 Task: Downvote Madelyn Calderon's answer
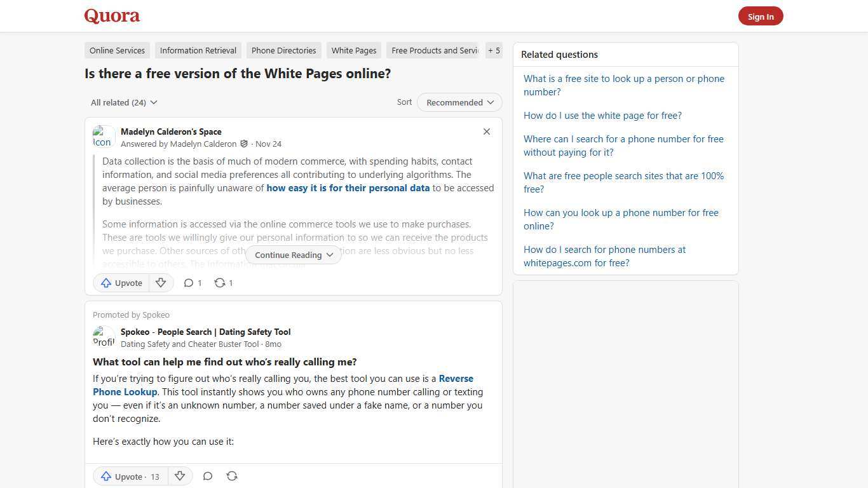[x=161, y=283]
